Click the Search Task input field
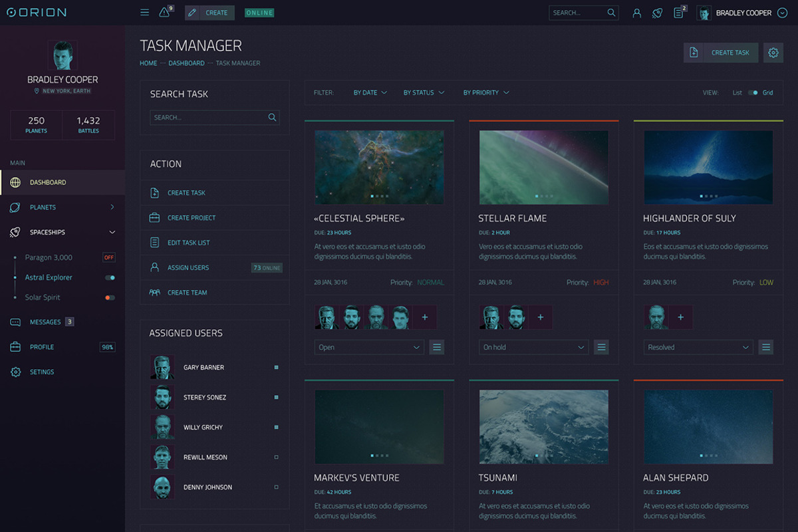The image size is (798, 532). coord(215,118)
